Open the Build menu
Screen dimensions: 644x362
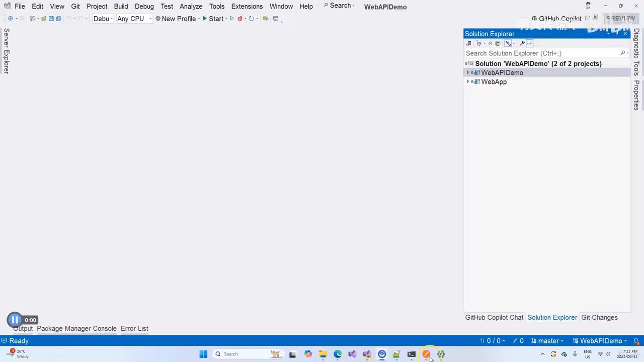pyautogui.click(x=121, y=7)
